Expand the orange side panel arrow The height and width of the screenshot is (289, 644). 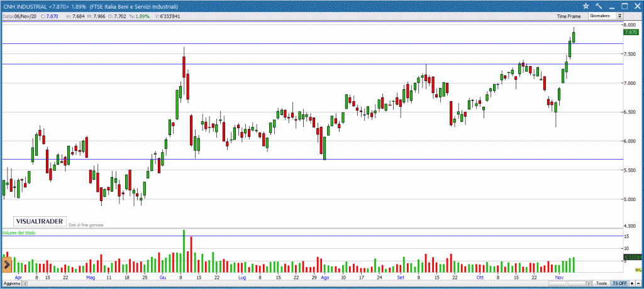[6, 265]
